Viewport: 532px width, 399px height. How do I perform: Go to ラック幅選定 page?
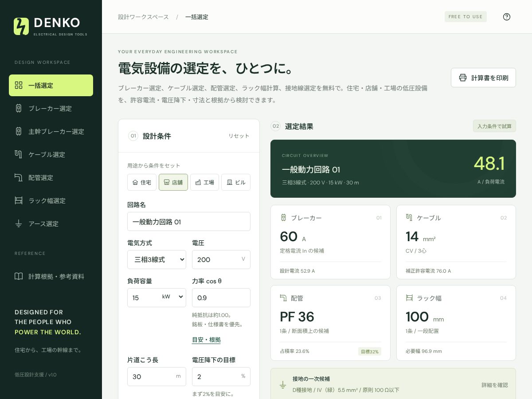click(51, 200)
